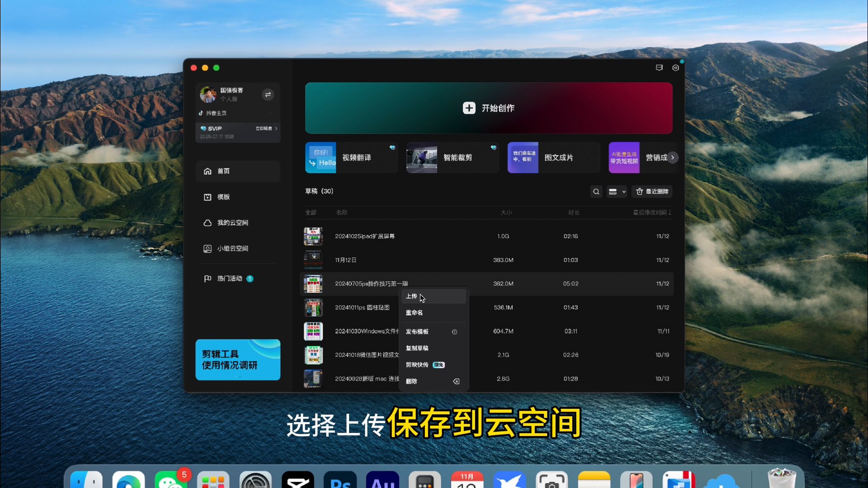Screen dimensions: 868x488
Task: Open WeChat from the Dock
Action: (x=171, y=480)
